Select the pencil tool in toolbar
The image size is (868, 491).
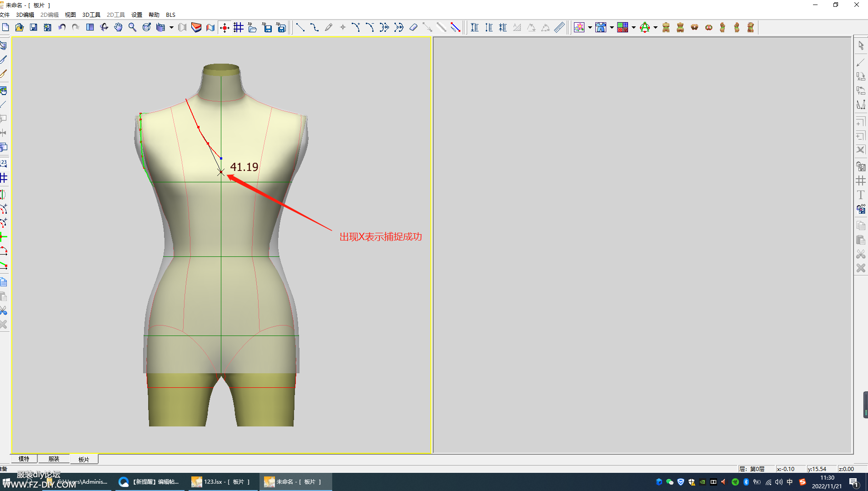point(329,28)
